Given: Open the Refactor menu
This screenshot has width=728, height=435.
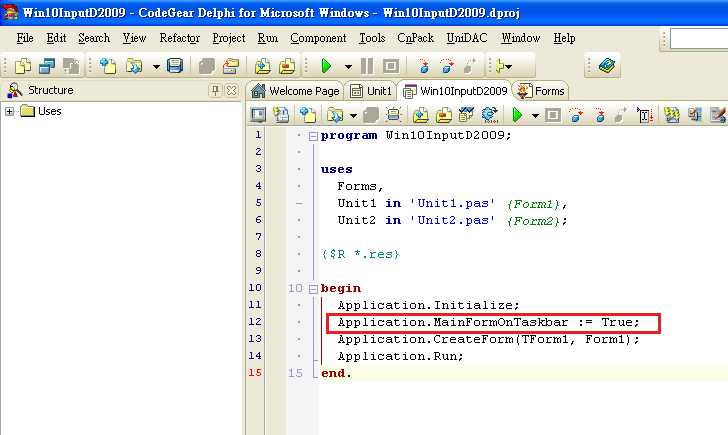Looking at the screenshot, I should click(180, 38).
